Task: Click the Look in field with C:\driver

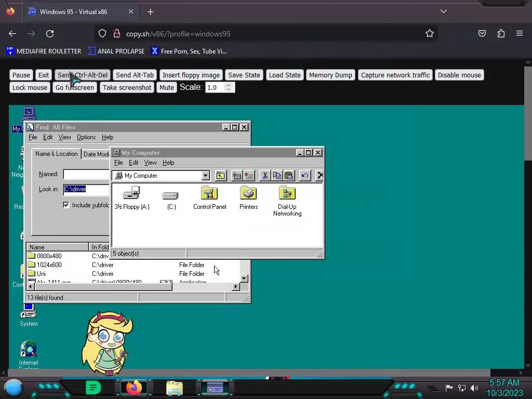Action: tap(86, 189)
